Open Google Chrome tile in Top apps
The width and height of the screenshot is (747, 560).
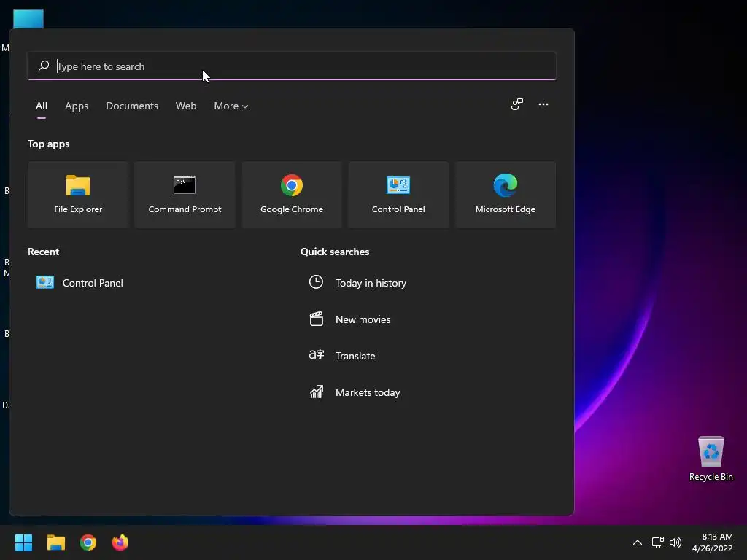coord(292,194)
